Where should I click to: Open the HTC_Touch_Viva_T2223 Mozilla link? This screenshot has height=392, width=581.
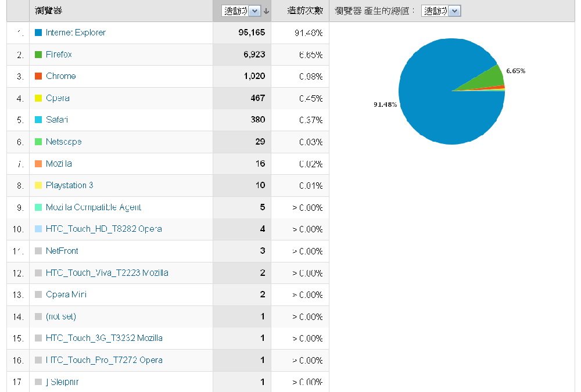click(107, 273)
